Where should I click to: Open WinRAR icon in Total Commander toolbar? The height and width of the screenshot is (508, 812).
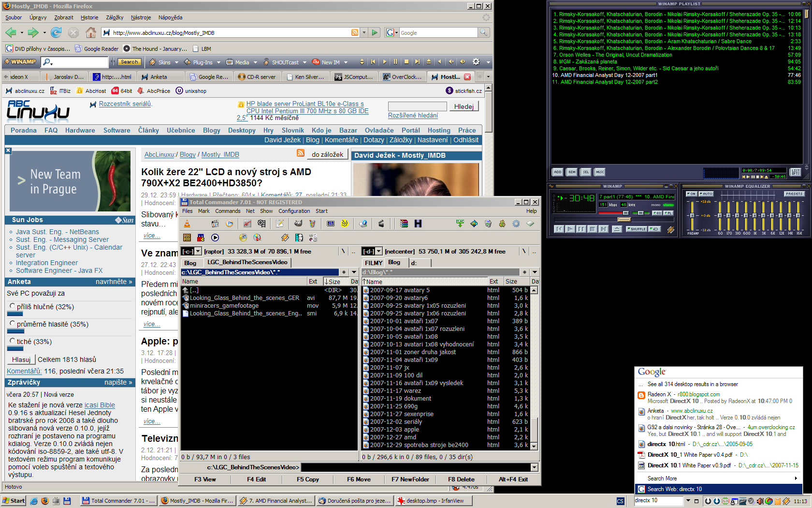(404, 224)
